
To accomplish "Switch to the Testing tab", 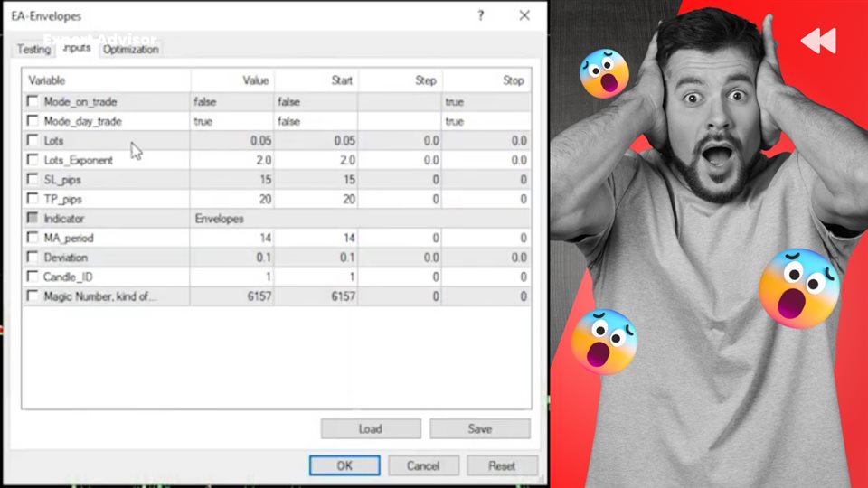I will (33, 50).
